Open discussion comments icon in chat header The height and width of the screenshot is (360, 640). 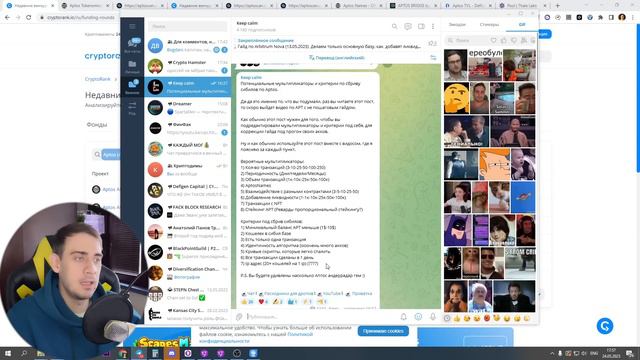[408, 26]
